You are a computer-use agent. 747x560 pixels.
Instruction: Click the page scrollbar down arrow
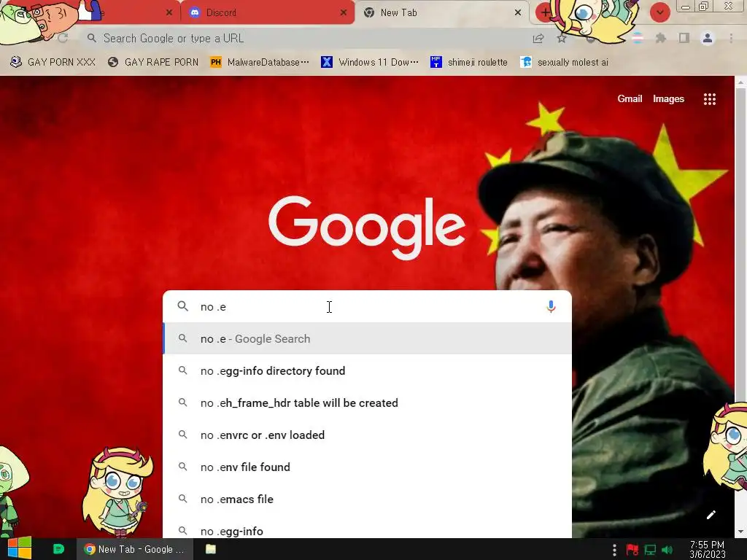pos(740,532)
